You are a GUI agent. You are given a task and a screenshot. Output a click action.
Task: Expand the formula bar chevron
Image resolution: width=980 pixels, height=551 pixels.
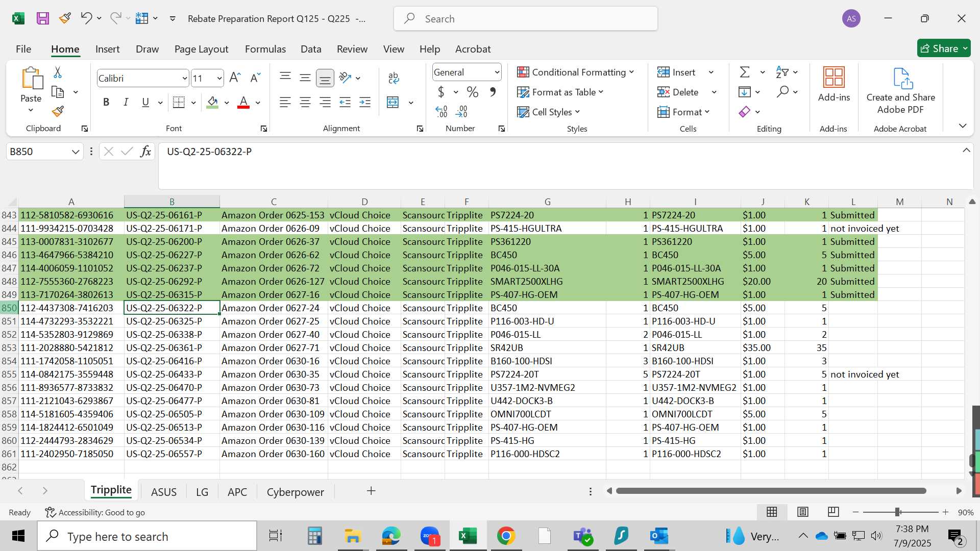coord(966,150)
